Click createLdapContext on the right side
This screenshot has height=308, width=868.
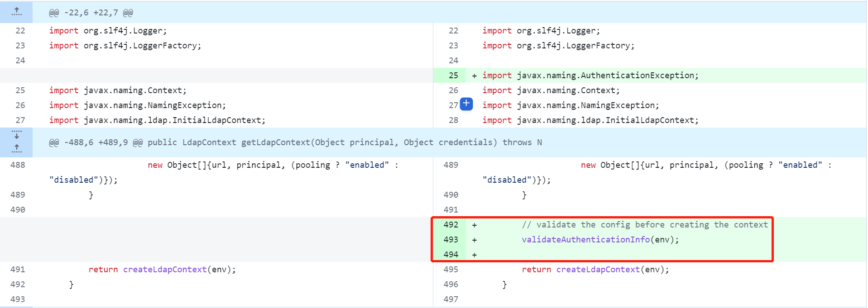(598, 270)
